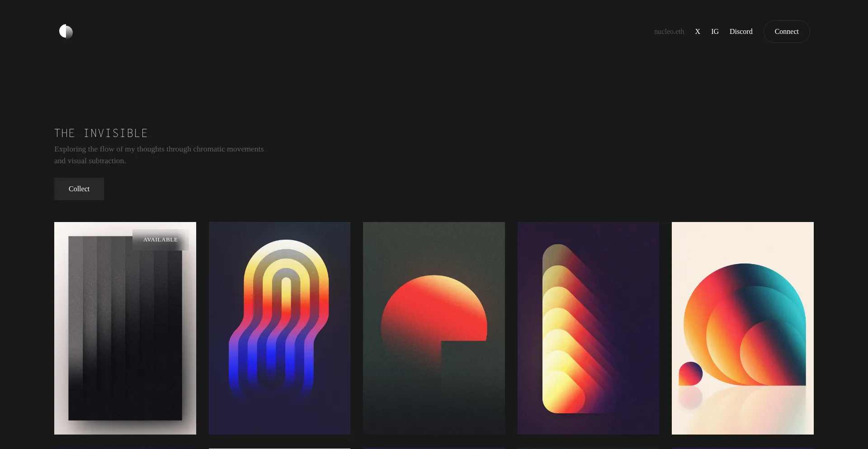Select the collection description text

pos(158,155)
